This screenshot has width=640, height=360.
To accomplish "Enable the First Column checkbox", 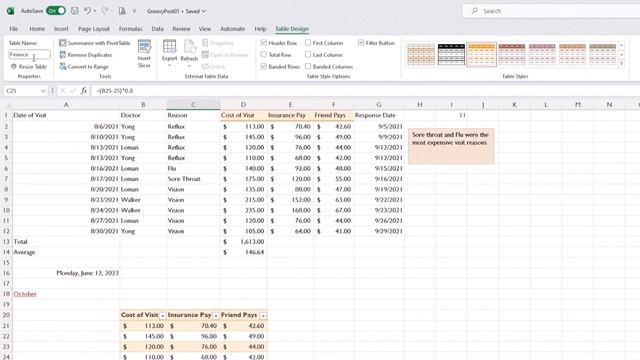I will (x=308, y=42).
